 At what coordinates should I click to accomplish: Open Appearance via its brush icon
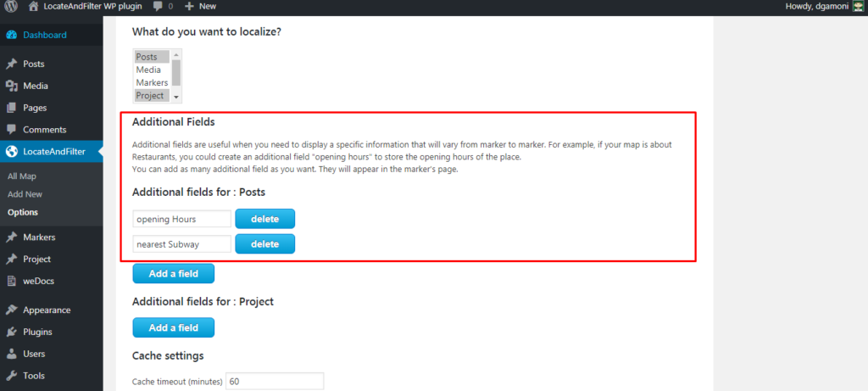(12, 310)
